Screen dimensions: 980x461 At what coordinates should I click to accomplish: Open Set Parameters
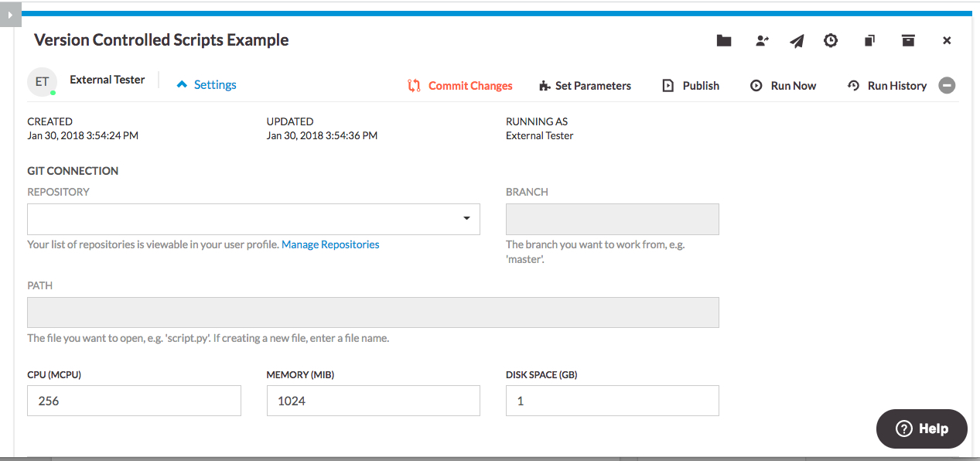(585, 86)
